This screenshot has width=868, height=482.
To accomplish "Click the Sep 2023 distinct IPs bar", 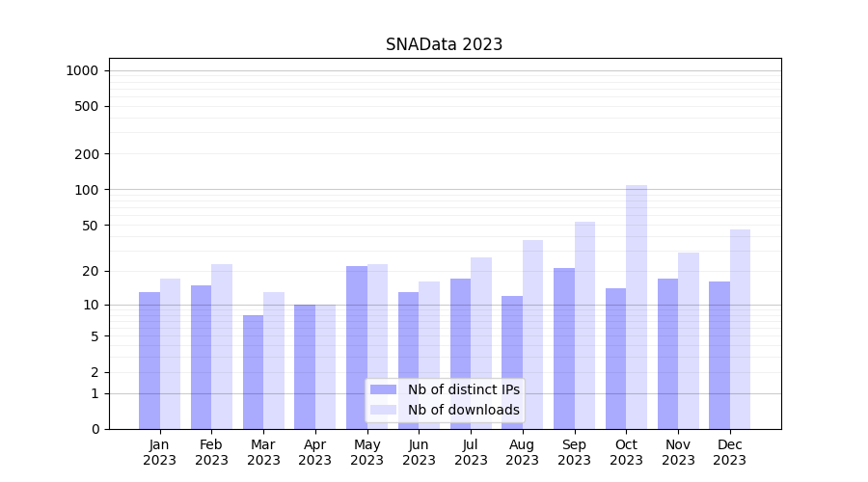I will 564,348.
